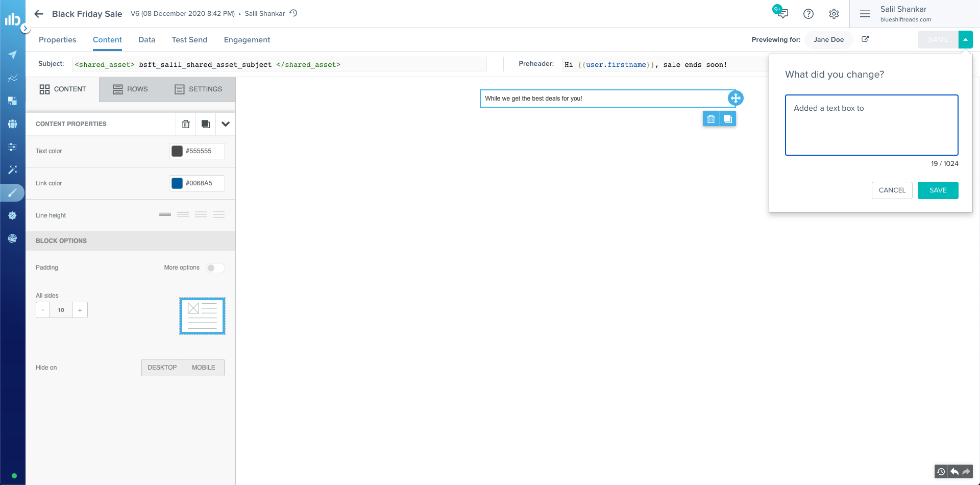
Task: Redo the last edit
Action: 966,472
